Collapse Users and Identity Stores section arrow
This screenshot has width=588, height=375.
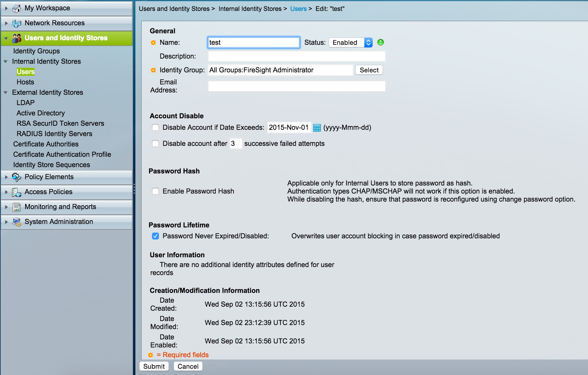coord(6,38)
